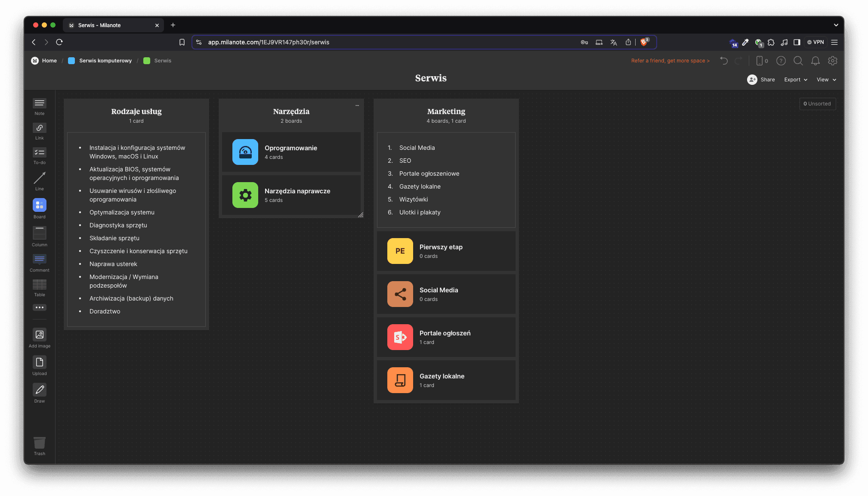Click the Add image icon

(39, 335)
